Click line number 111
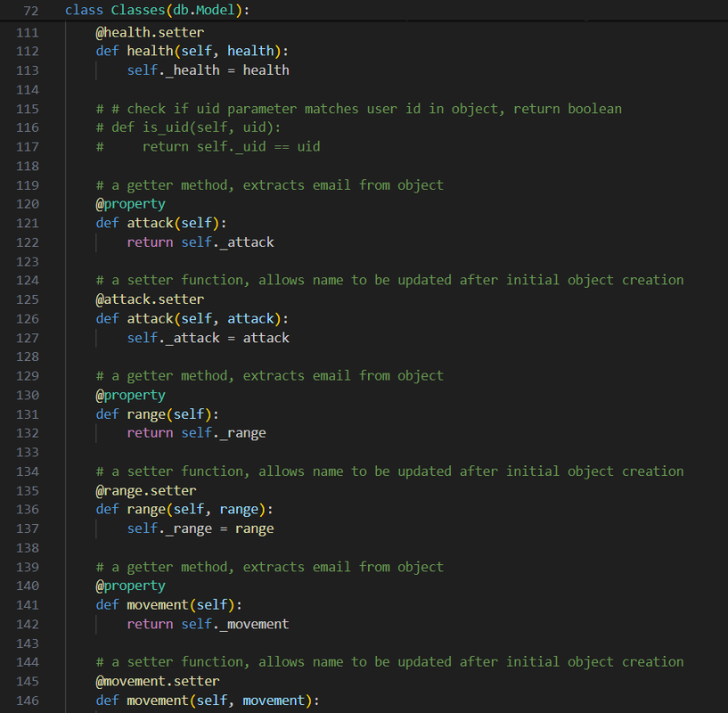The width and height of the screenshot is (728, 713). pos(28,32)
